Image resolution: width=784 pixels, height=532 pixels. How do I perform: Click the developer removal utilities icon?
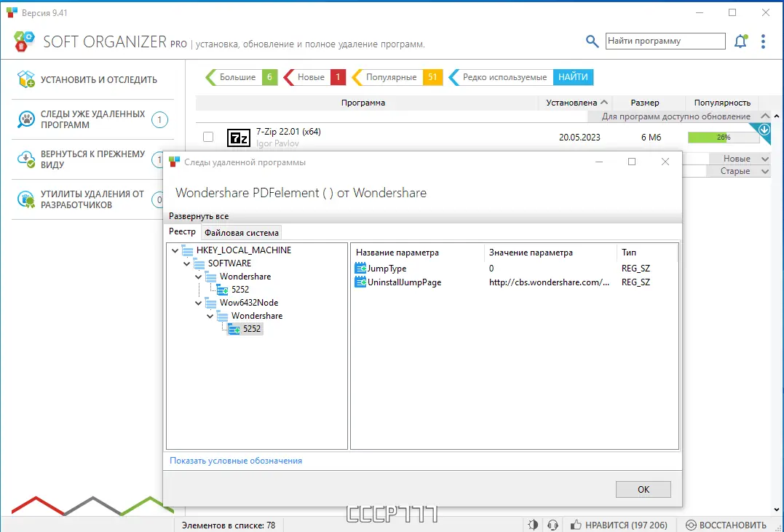click(x=26, y=199)
